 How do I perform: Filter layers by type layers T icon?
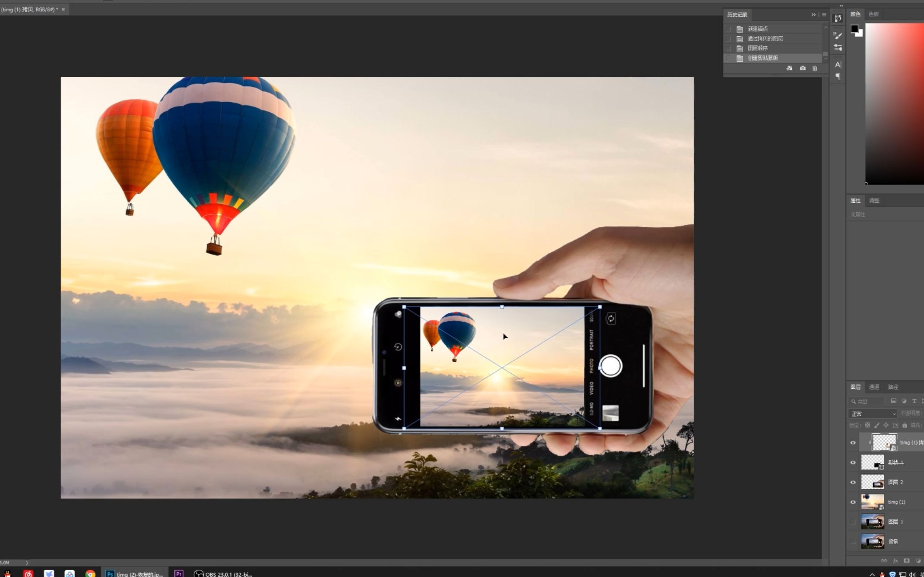coord(914,401)
